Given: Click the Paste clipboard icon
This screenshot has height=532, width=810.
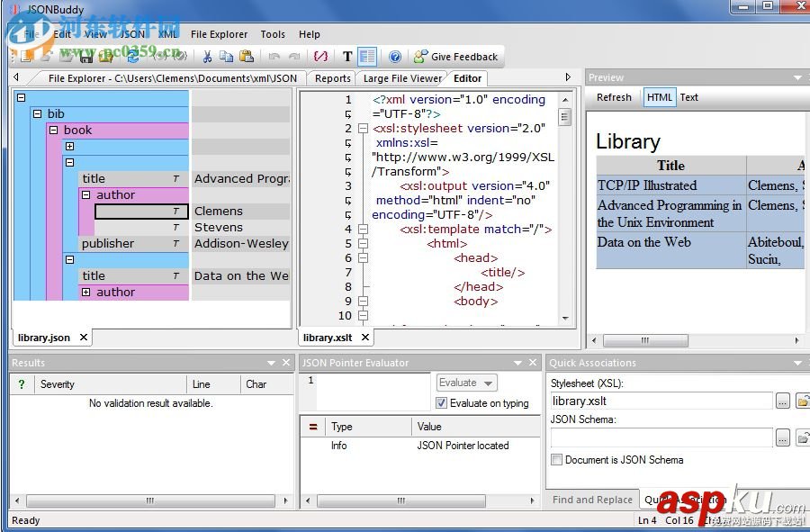Looking at the screenshot, I should pos(247,57).
